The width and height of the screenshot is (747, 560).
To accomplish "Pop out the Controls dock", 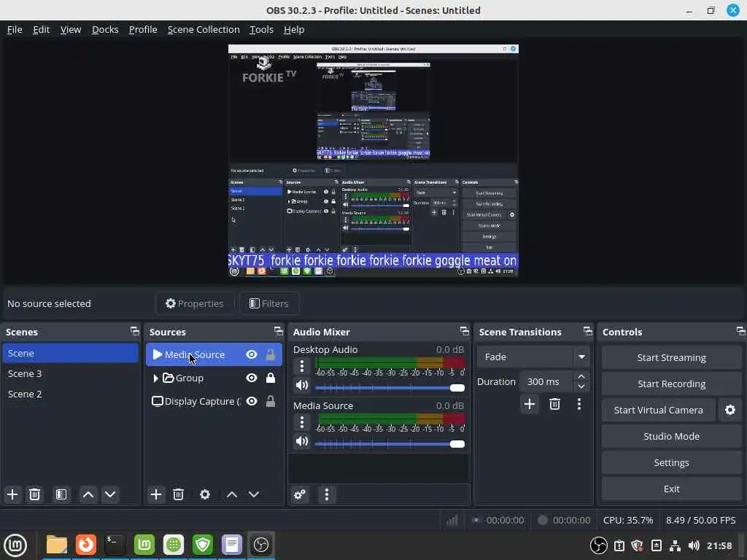I will pos(740,331).
